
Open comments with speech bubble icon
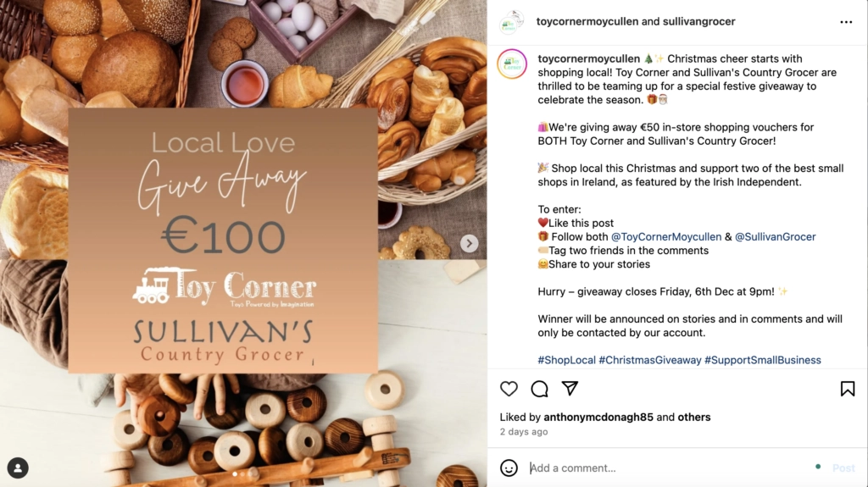tap(539, 389)
